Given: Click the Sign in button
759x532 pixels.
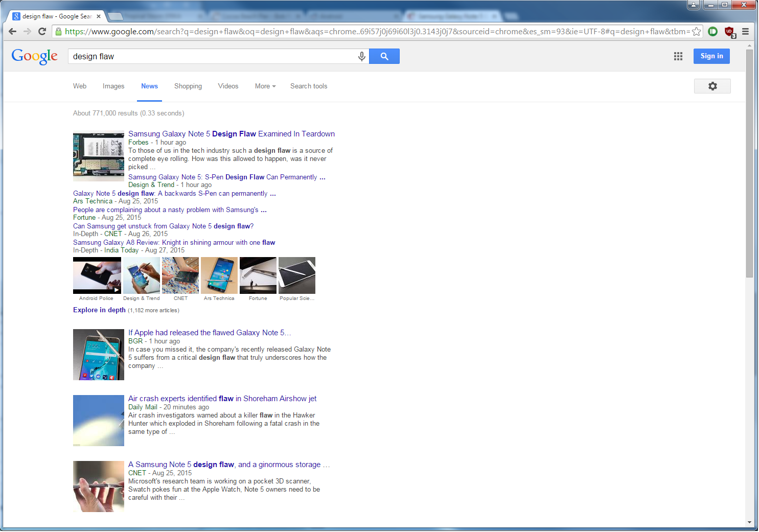Looking at the screenshot, I should pyautogui.click(x=711, y=56).
